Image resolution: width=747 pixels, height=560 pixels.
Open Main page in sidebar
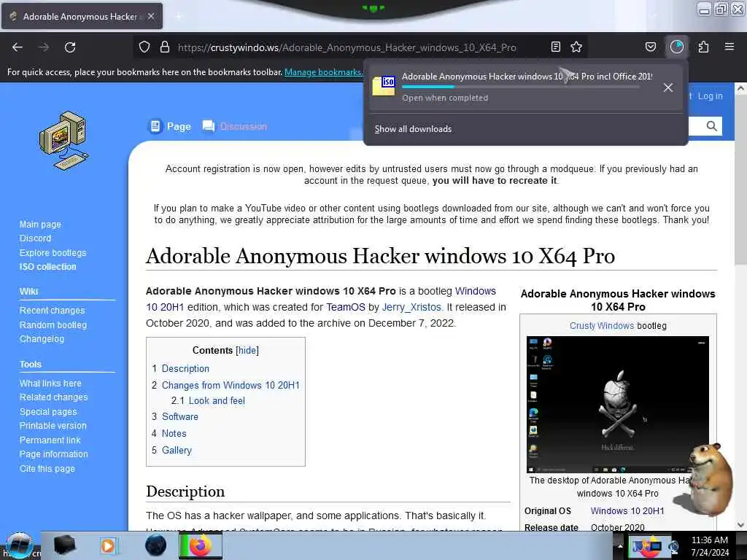coord(40,225)
